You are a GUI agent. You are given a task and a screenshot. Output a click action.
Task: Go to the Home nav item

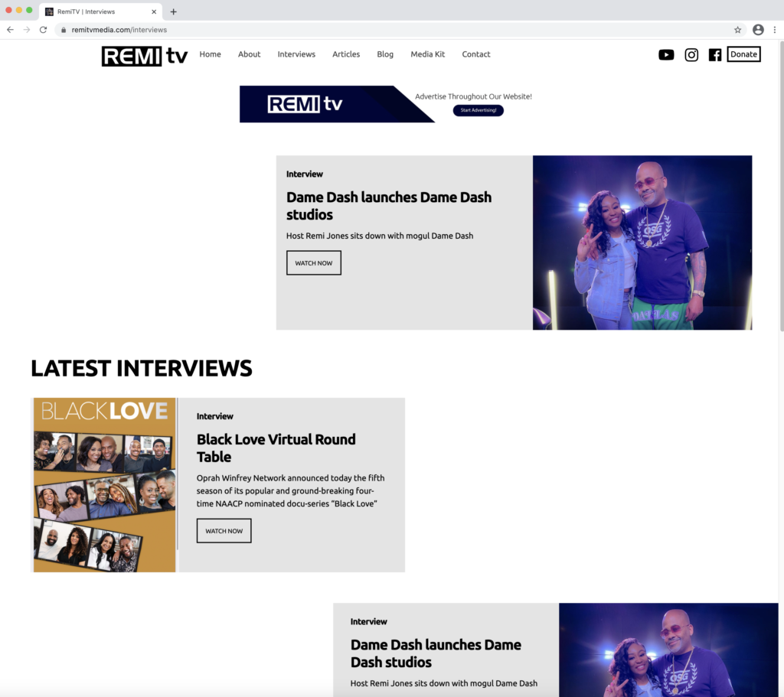coord(210,54)
